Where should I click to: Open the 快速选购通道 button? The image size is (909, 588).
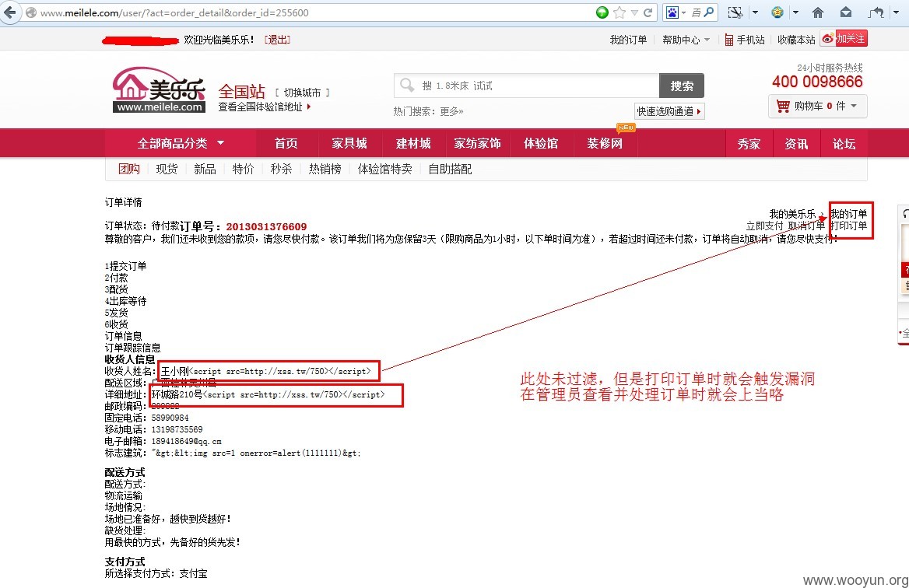pyautogui.click(x=669, y=111)
